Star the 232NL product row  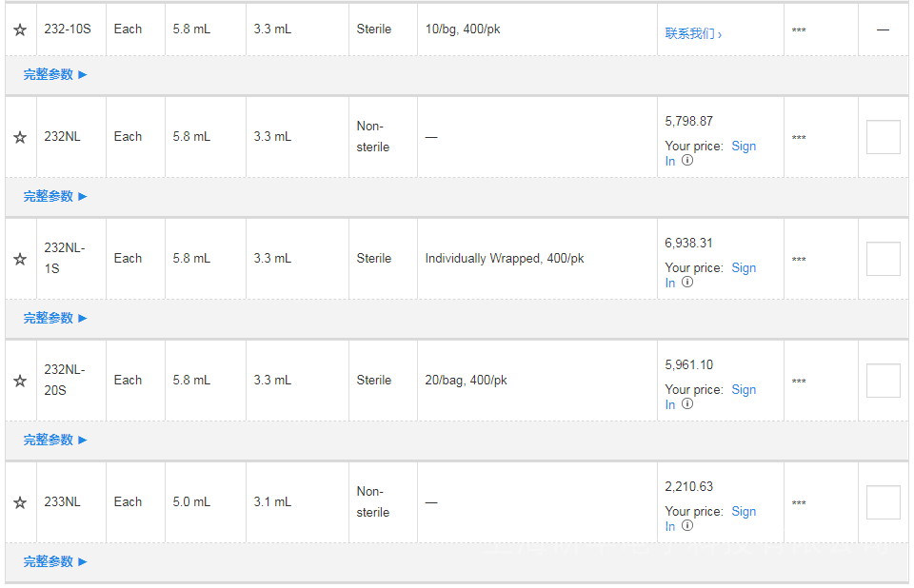20,137
